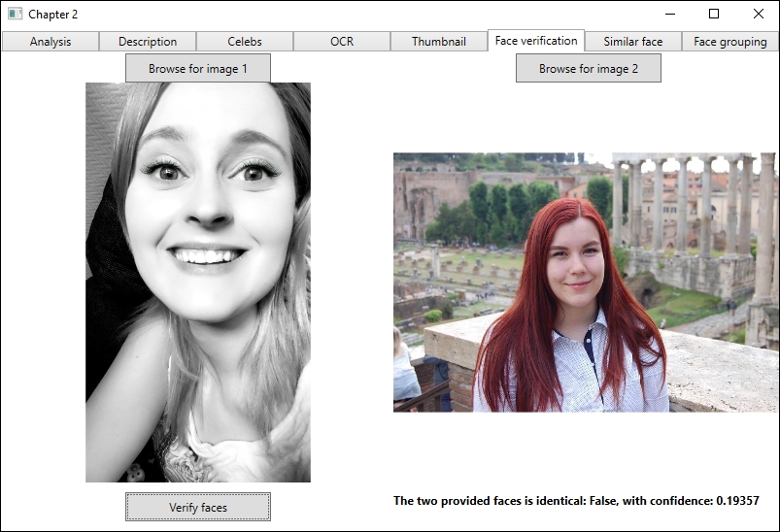The width and height of the screenshot is (780, 532).
Task: Open the Face grouping tab
Action: [729, 42]
